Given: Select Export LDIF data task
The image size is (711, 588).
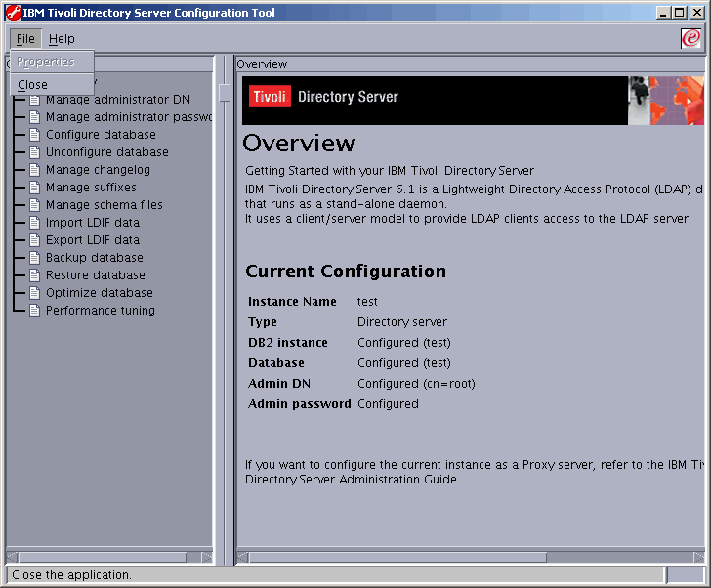Looking at the screenshot, I should tap(92, 240).
